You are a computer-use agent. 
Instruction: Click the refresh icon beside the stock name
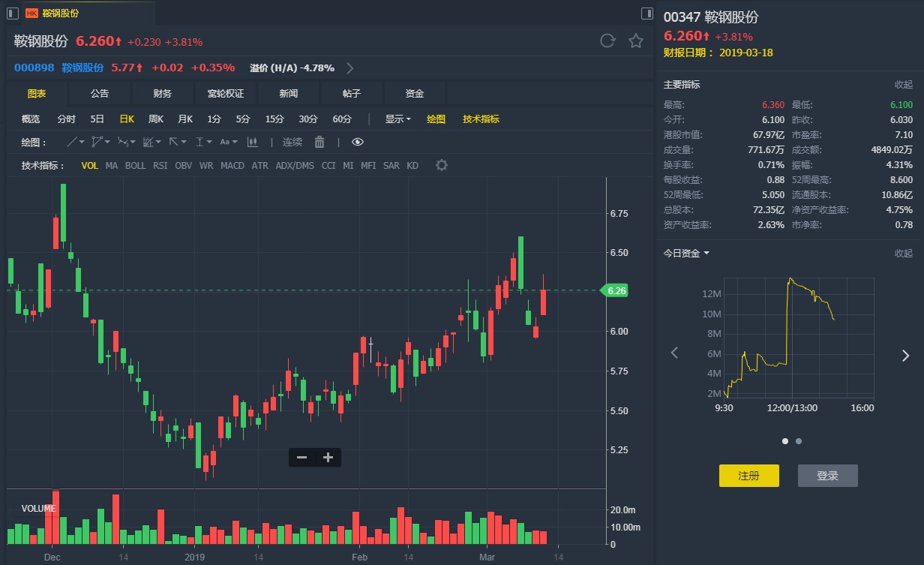[607, 41]
